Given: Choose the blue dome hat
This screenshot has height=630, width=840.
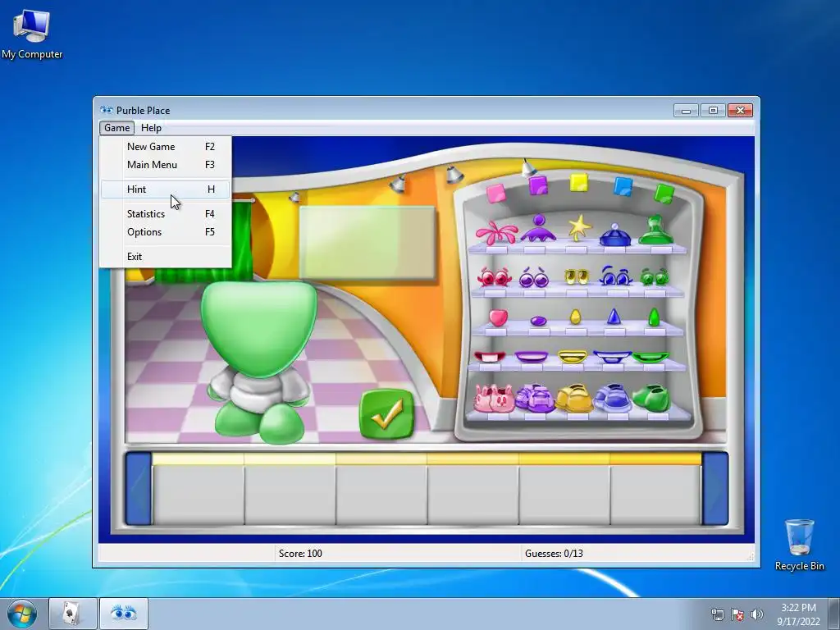Looking at the screenshot, I should click(x=615, y=235).
